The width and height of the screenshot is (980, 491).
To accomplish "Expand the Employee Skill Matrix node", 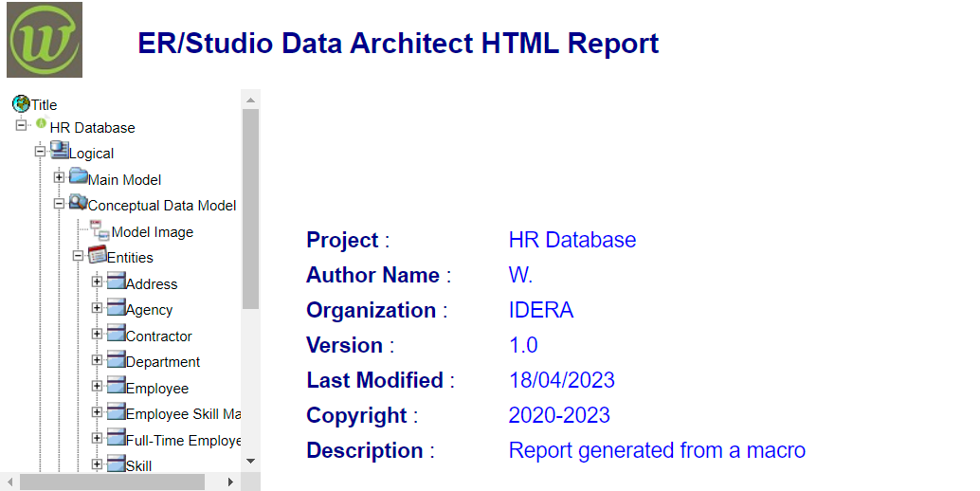I will click(97, 412).
